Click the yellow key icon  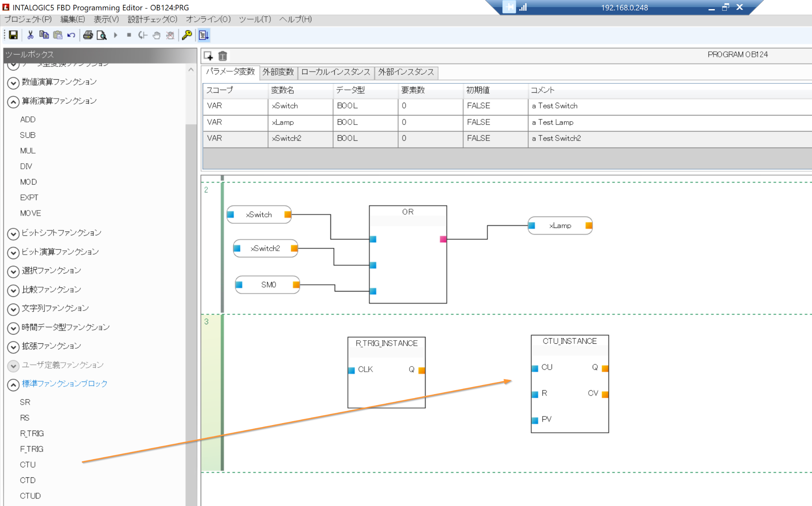coord(187,35)
